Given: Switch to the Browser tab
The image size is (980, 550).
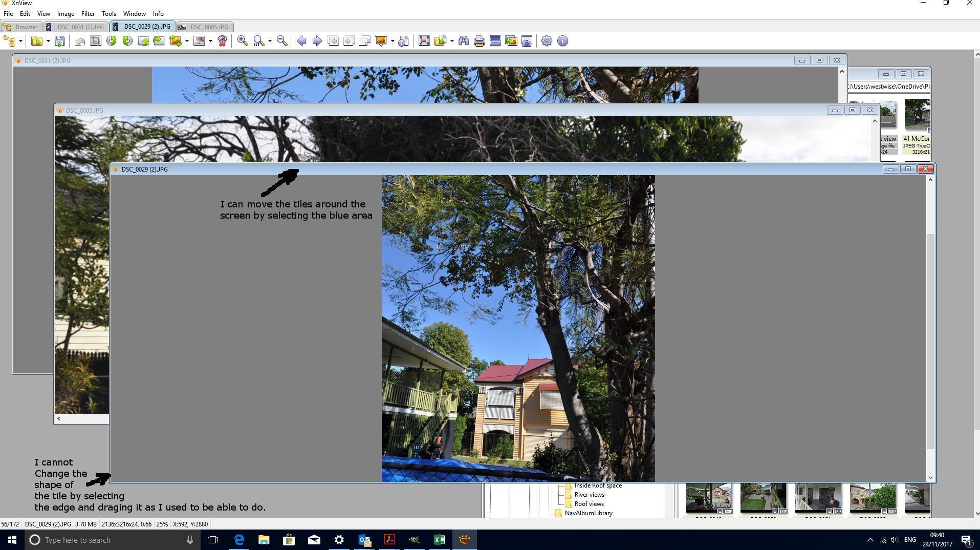Looking at the screenshot, I should (21, 27).
